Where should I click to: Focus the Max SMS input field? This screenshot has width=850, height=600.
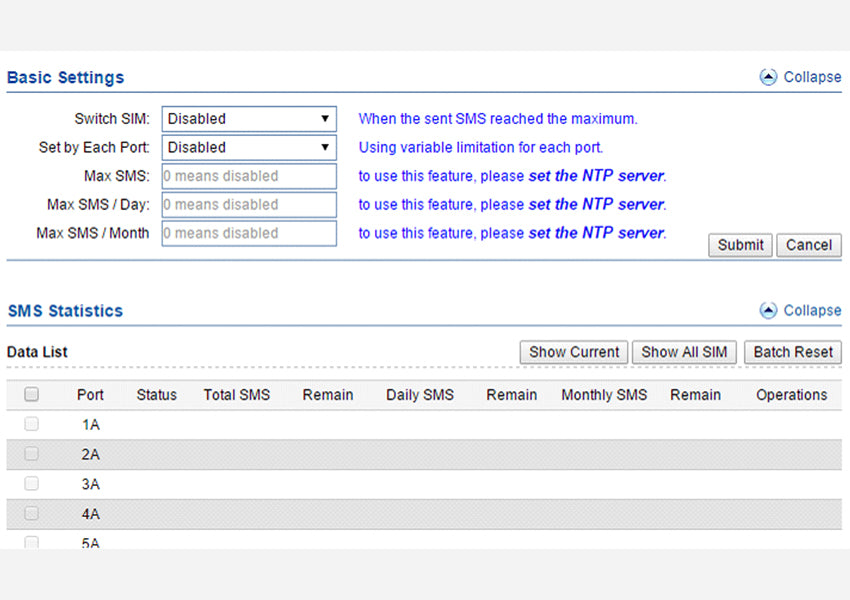[249, 176]
